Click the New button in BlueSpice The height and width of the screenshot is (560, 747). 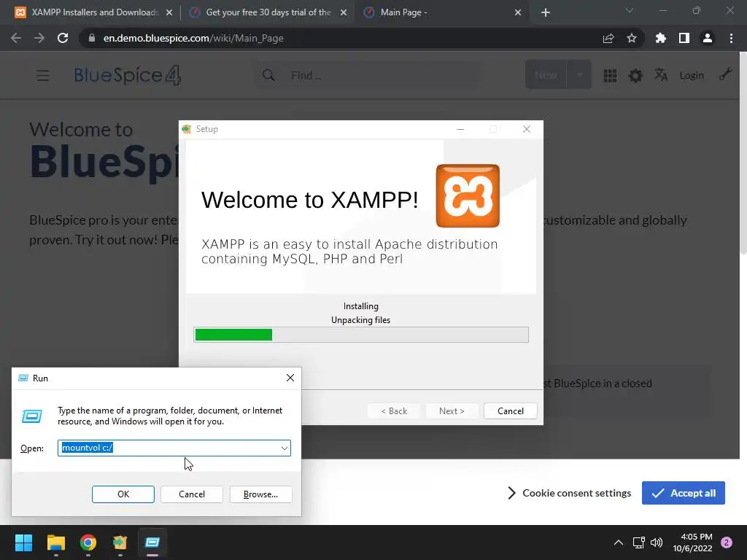(546, 75)
